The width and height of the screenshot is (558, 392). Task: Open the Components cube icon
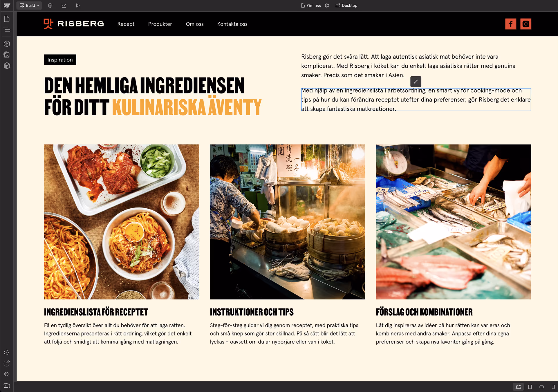(7, 44)
